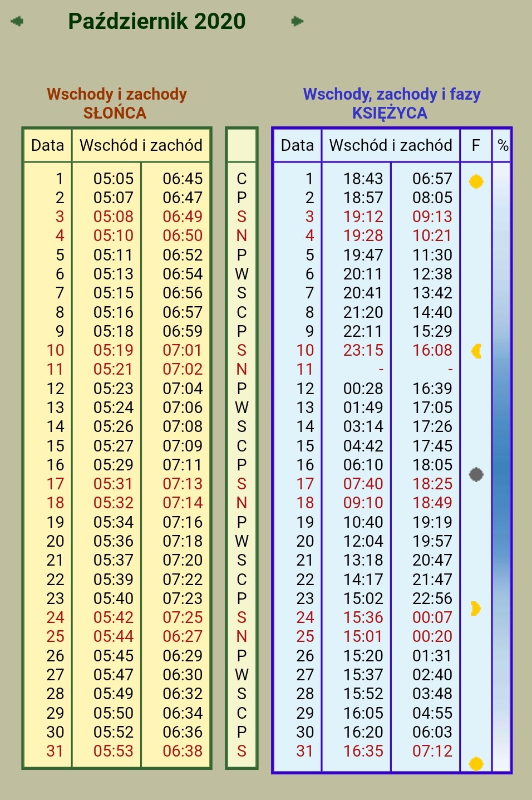532x800 pixels.
Task: Click moonrise time 06:10 on day 16
Action: [363, 465]
